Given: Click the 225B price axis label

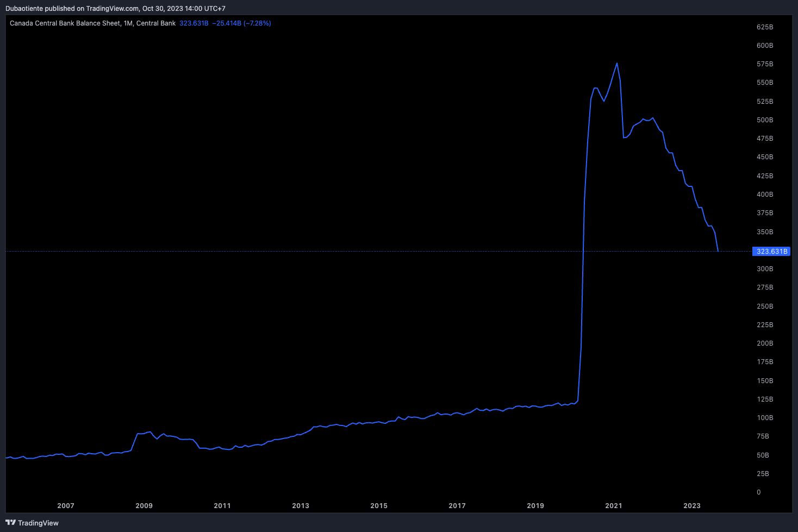Looking at the screenshot, I should point(765,325).
